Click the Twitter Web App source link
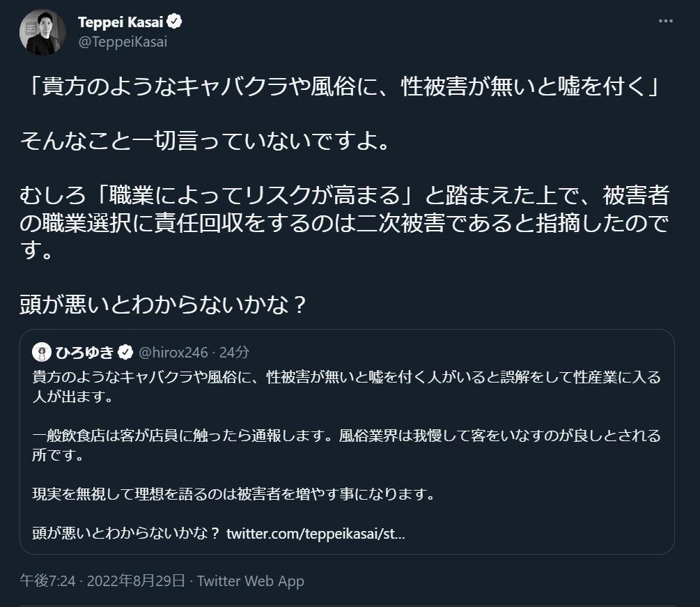The image size is (700, 607). click(251, 581)
